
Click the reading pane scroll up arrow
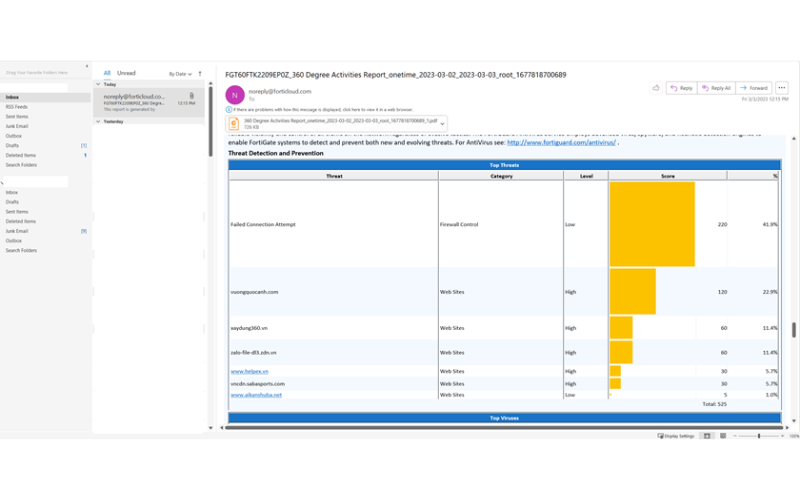coord(794,138)
